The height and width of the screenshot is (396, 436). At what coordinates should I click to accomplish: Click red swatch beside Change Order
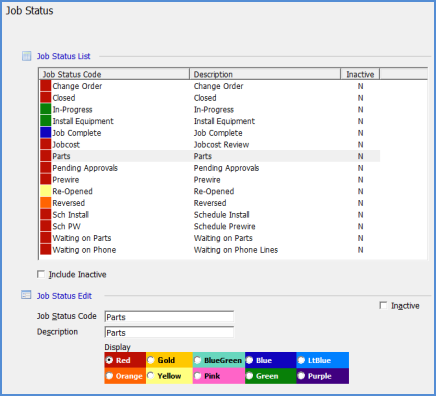pyautogui.click(x=45, y=86)
